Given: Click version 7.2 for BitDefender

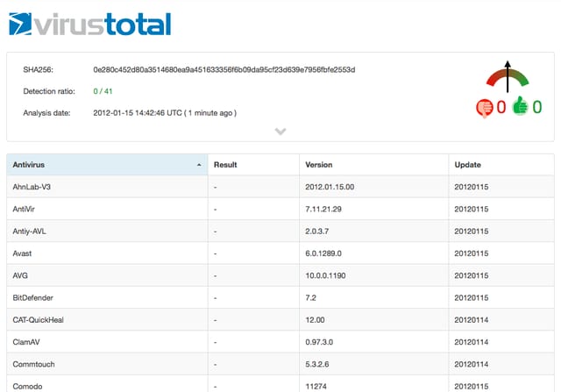Looking at the screenshot, I should (x=310, y=298).
